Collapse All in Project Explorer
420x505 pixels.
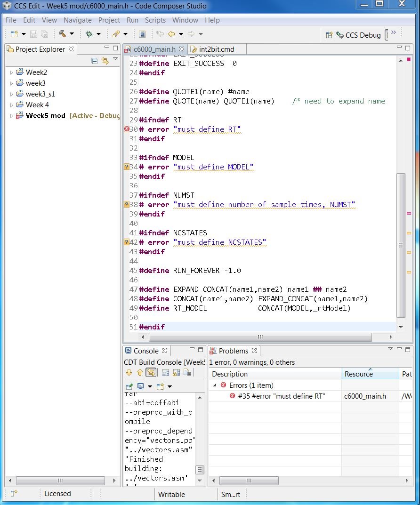[x=94, y=61]
